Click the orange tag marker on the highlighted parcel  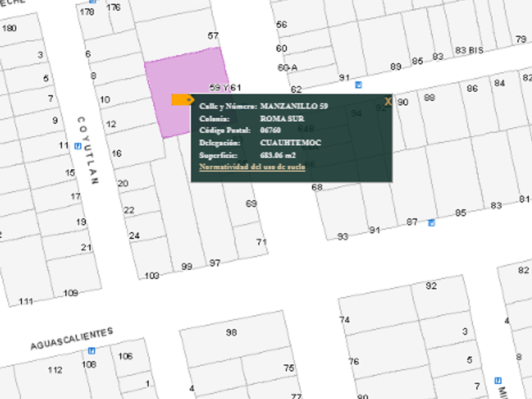coord(182,99)
